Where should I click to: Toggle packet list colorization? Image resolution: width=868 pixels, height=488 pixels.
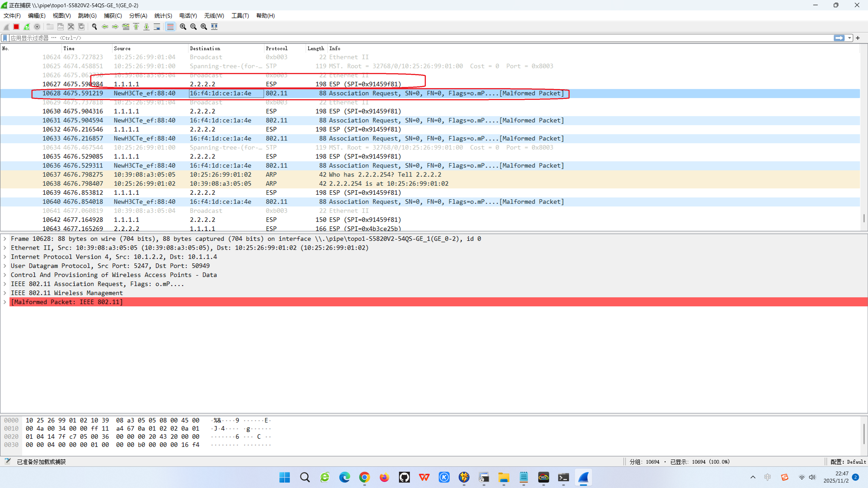(x=170, y=27)
